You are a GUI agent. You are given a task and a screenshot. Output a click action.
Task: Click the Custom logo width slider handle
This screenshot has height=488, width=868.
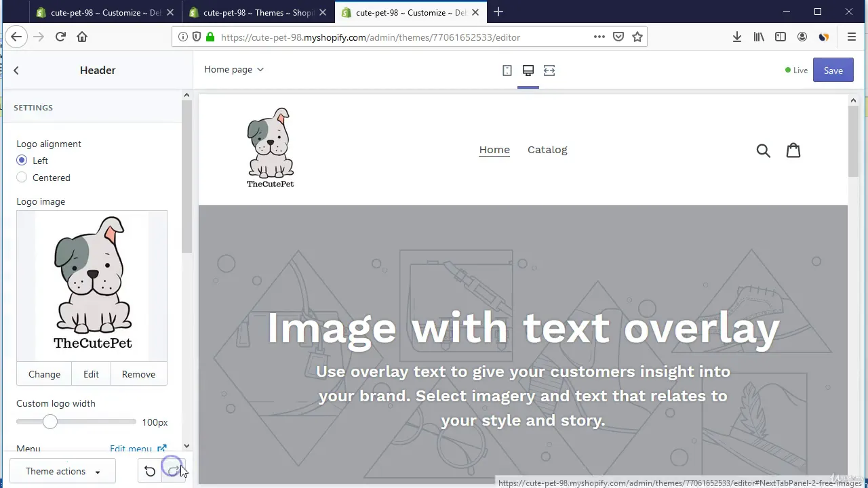click(50, 422)
